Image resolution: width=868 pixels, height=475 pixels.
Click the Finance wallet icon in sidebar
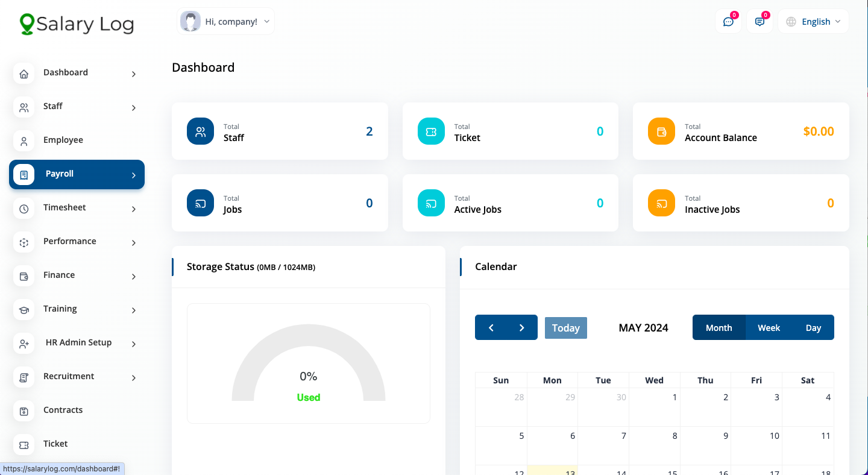click(24, 276)
